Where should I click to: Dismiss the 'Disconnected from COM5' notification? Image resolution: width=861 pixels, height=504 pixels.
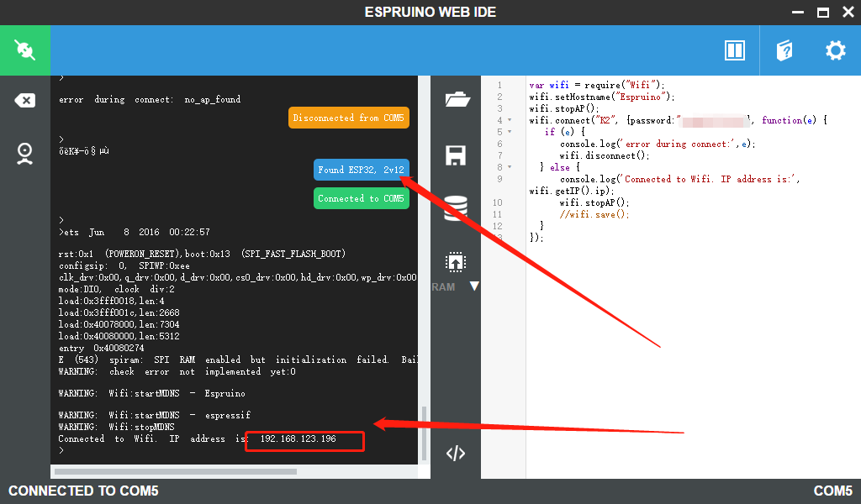pos(349,118)
